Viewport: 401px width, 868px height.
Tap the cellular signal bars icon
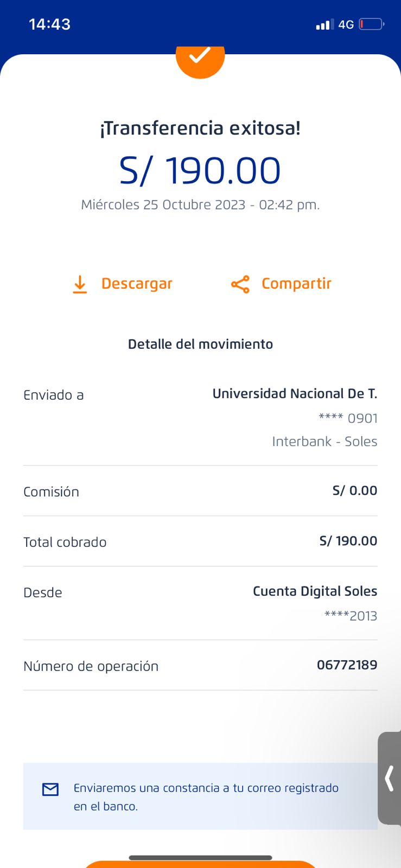[324, 24]
